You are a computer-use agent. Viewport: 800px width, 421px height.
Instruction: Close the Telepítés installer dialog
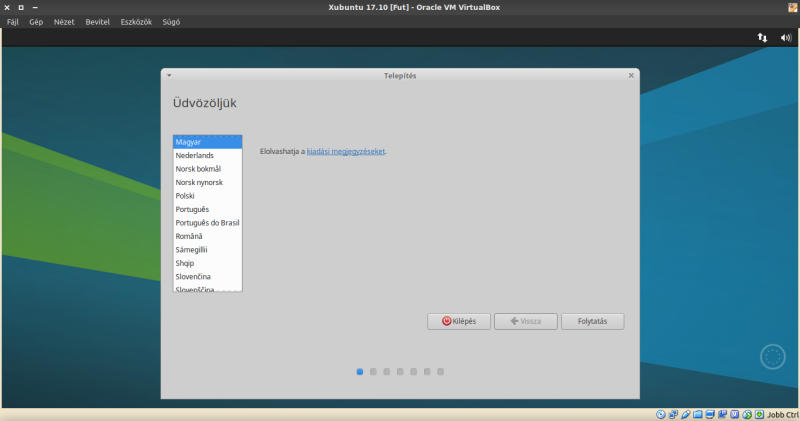[631, 76]
